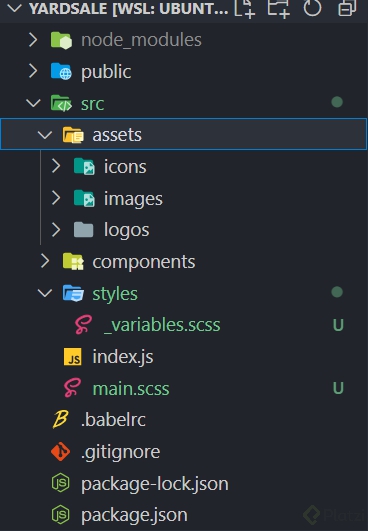Click the blue styles folder icon
This screenshot has width=368, height=531.
pos(73,293)
